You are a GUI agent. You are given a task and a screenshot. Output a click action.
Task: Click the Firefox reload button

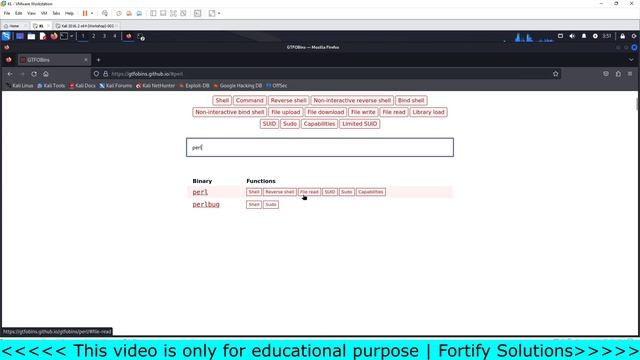[x=34, y=74]
